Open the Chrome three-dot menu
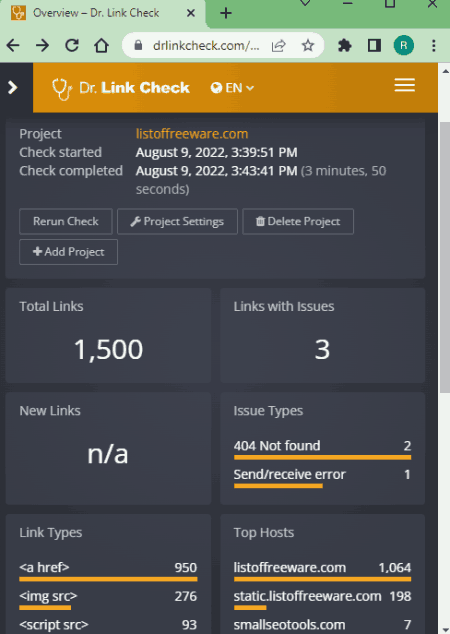 point(433,45)
